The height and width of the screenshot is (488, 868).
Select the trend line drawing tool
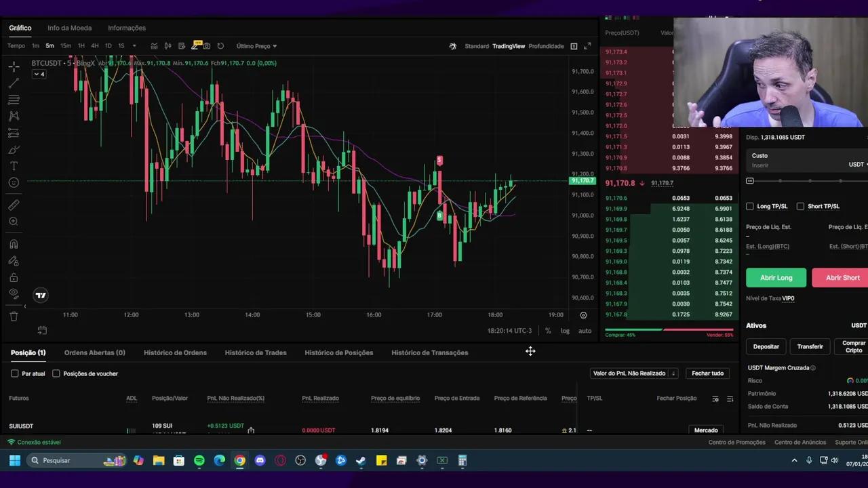tap(14, 83)
